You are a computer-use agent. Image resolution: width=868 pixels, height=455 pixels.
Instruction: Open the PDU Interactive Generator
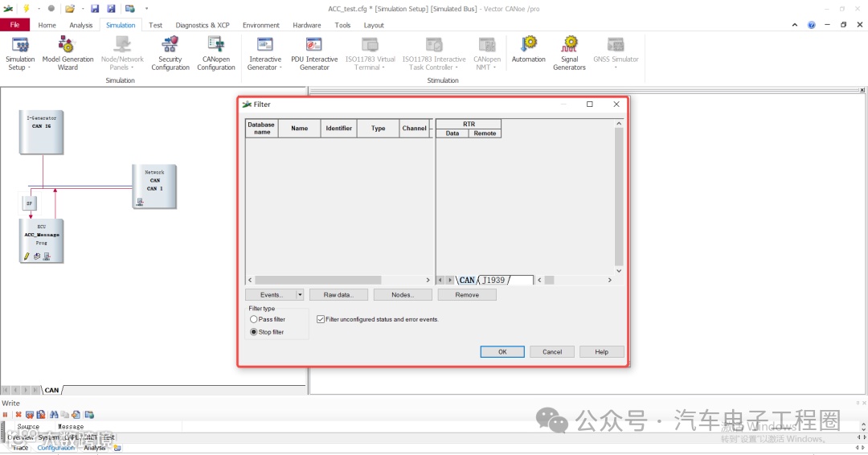(314, 54)
